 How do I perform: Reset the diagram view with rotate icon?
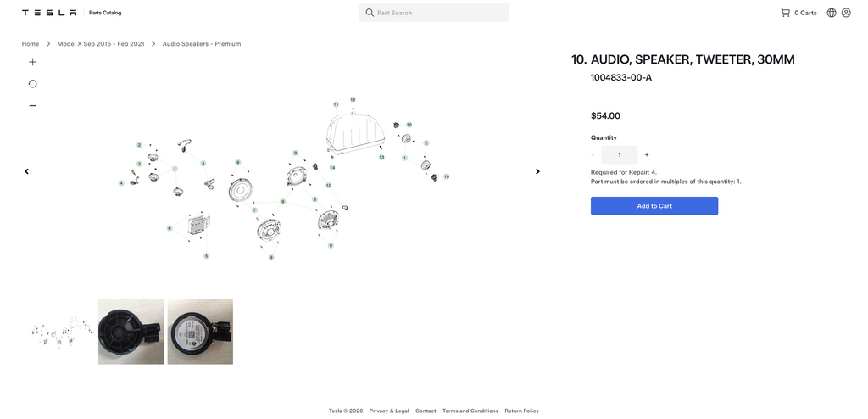(33, 84)
